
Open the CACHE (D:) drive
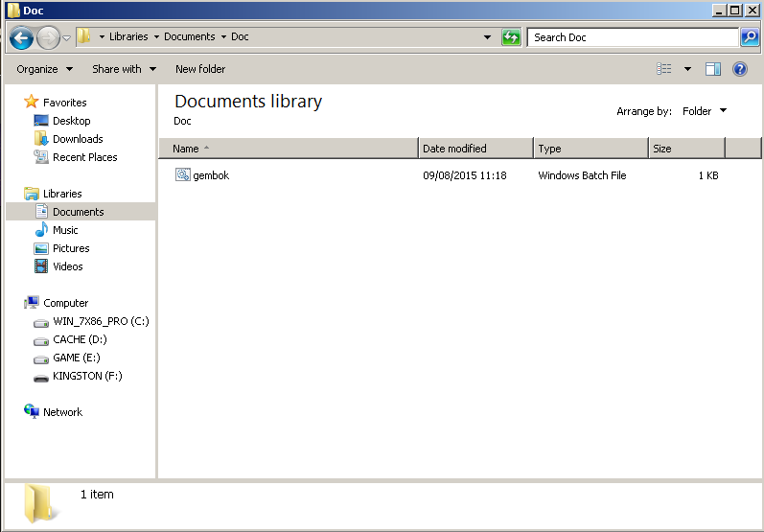pyautogui.click(x=80, y=339)
